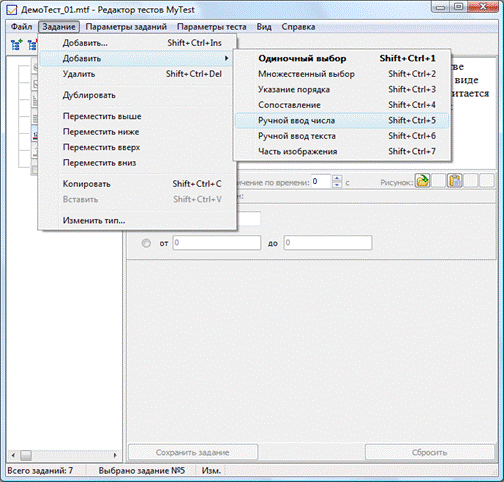Choose Изменить тип... menu entry
Viewport: 504px width, 482px height.
[x=137, y=221]
